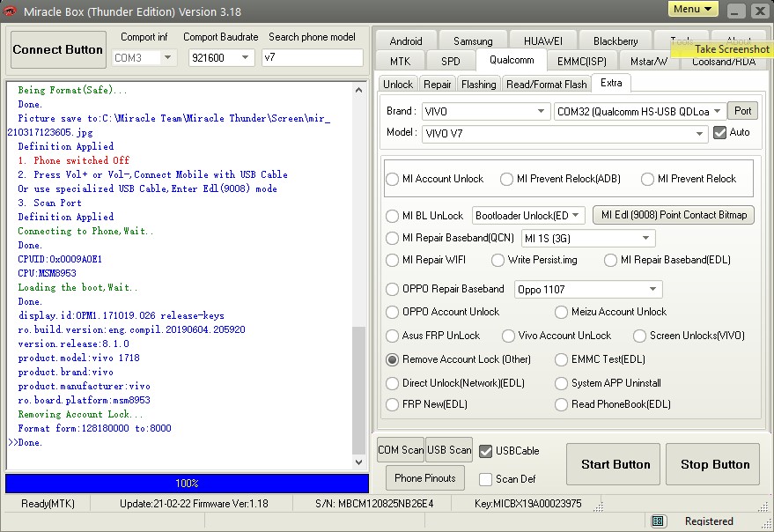Screen dimensions: 774x532
Task: Open the Repair sub-tab
Action: (x=437, y=85)
